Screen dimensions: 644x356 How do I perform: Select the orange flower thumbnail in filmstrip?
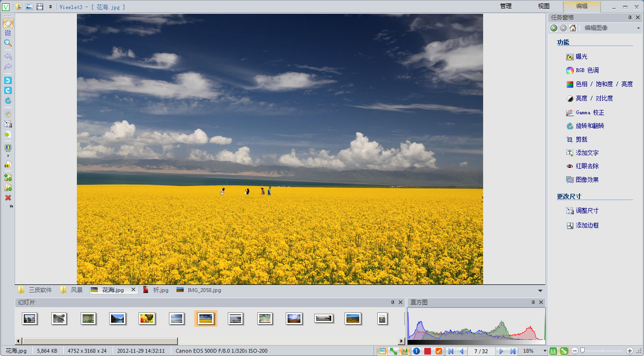pyautogui.click(x=147, y=319)
